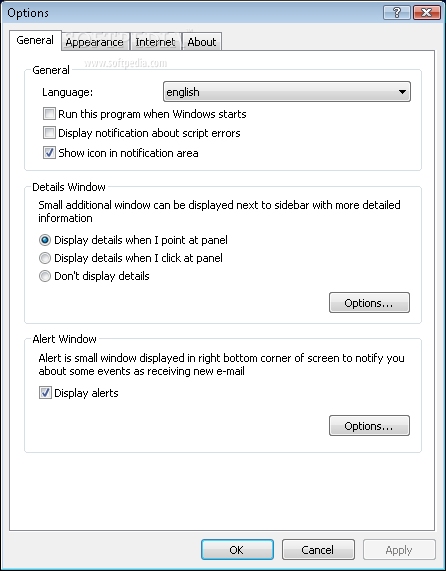Click the Cancel button
The width and height of the screenshot is (446, 571).
(318, 550)
